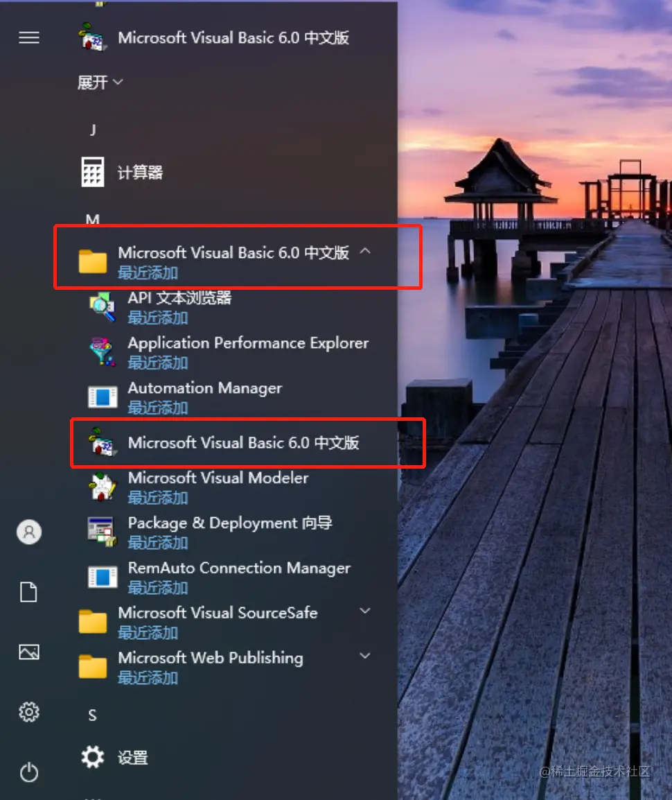The width and height of the screenshot is (672, 800).
Task: Open the hamburger menu icon
Action: [x=29, y=37]
